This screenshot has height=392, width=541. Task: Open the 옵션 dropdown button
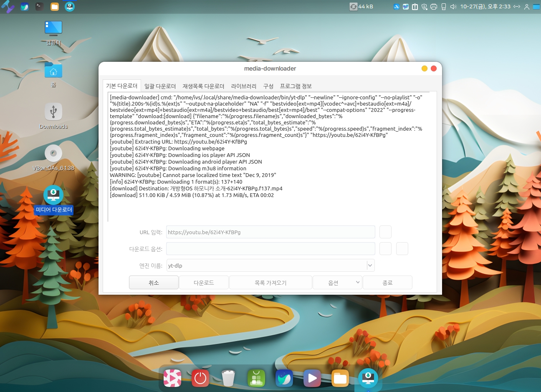(337, 283)
